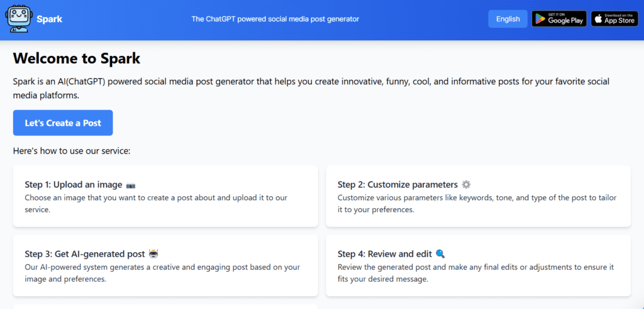644x309 pixels.
Task: Open the English language selector
Action: pos(508,19)
